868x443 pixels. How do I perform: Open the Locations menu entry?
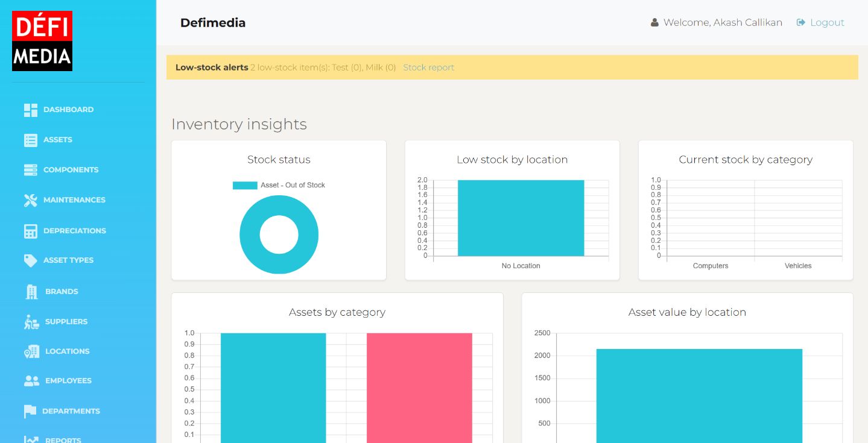click(x=67, y=351)
